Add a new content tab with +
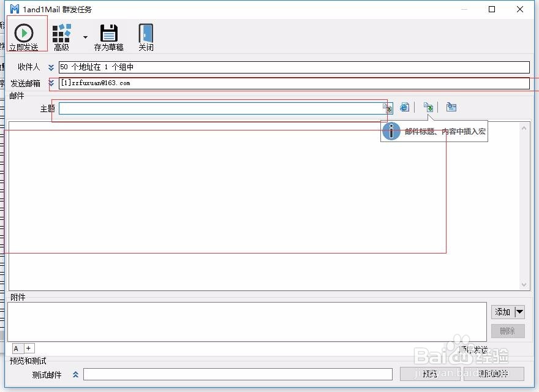The width and height of the screenshot is (539, 392). (x=29, y=349)
